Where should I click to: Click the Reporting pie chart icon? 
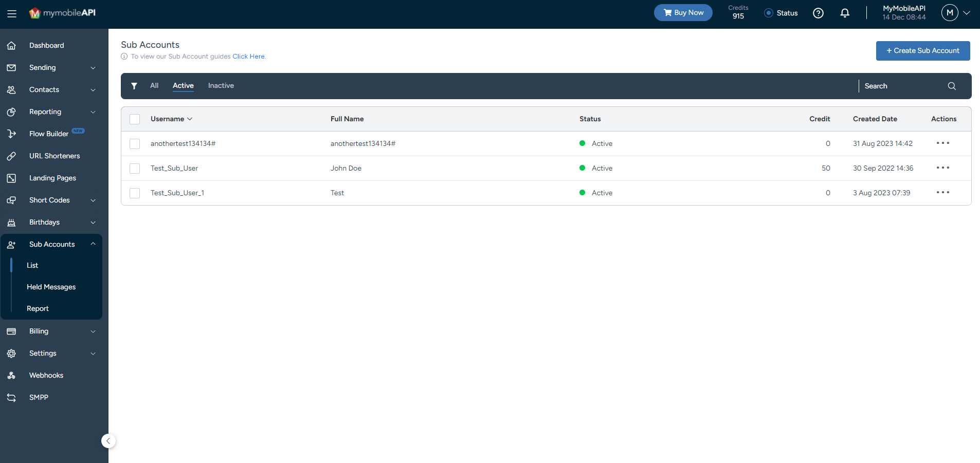coord(11,112)
